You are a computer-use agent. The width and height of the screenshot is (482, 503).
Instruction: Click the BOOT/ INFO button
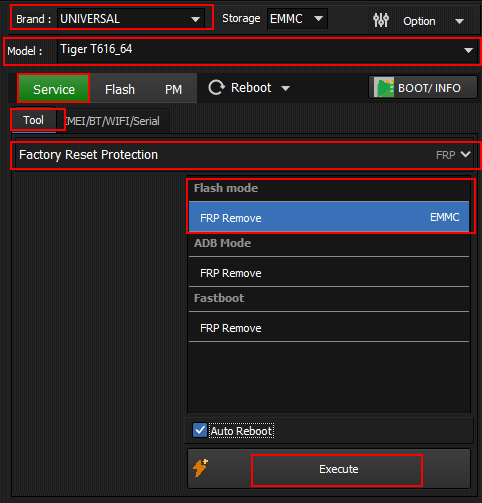pos(423,88)
